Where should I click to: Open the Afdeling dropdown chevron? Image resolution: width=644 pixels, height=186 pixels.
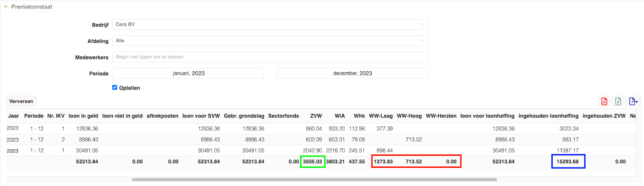click(421, 41)
